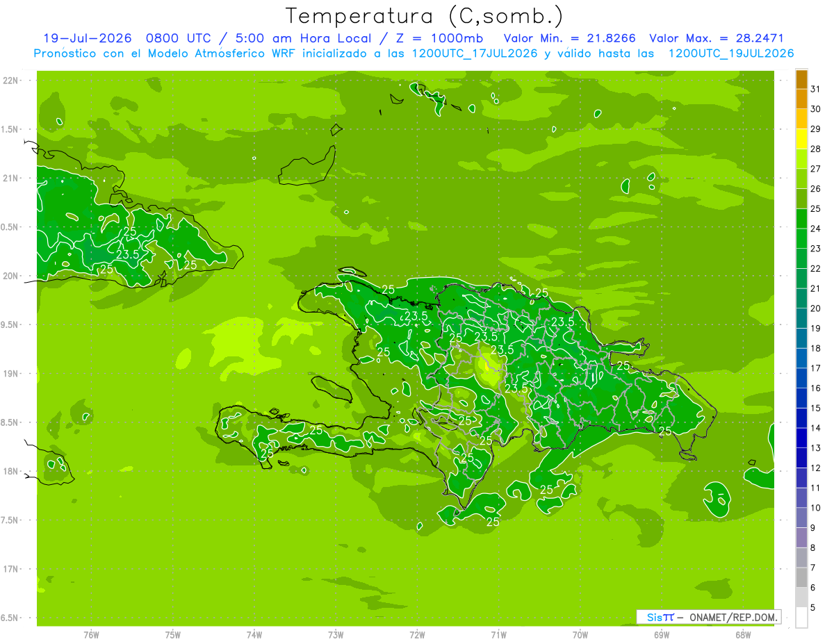
Task: Click the '21N' latitude label
Action: [x=11, y=178]
